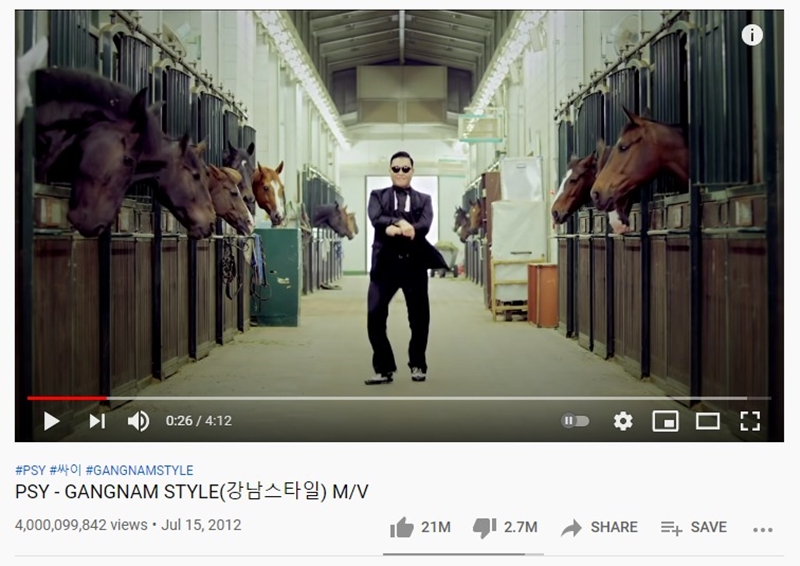Open the info card icon
800x566 pixels.
tap(752, 35)
